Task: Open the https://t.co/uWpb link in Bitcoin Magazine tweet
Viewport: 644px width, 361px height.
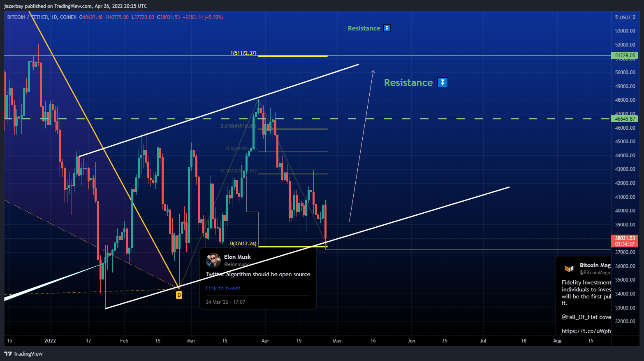Action: (586, 331)
